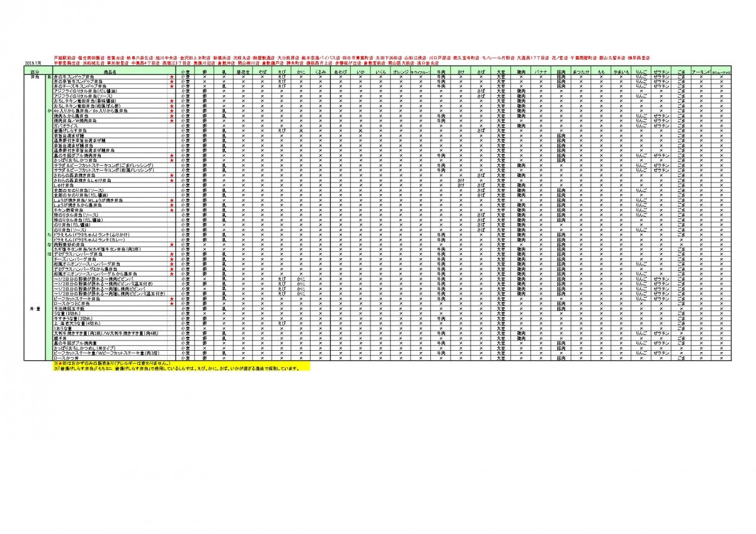Select the りんご column header
This screenshot has height=534, width=756.
point(641,72)
